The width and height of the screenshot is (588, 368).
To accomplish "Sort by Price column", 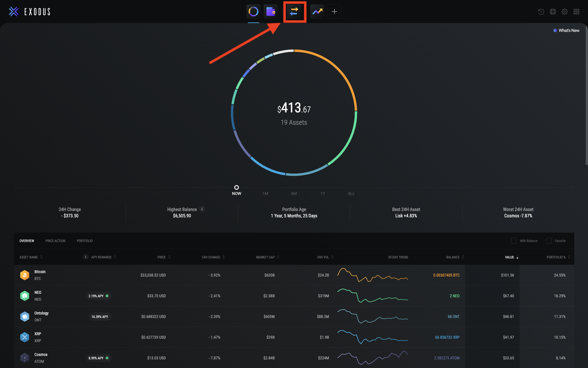I will tap(164, 257).
